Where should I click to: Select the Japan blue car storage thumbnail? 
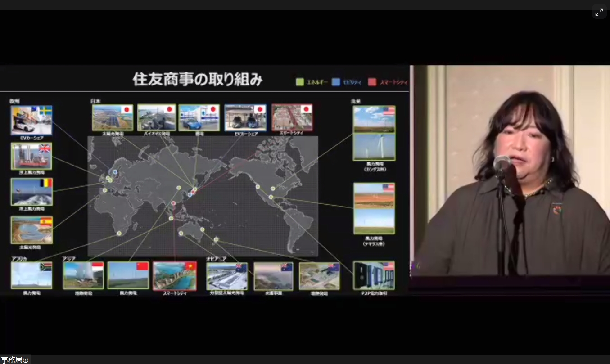pyautogui.click(x=199, y=118)
